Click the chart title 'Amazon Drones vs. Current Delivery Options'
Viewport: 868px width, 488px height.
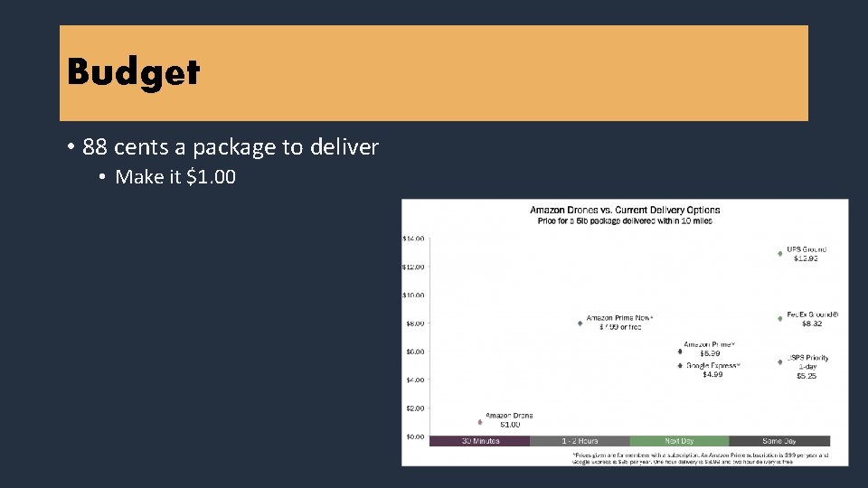pos(625,210)
